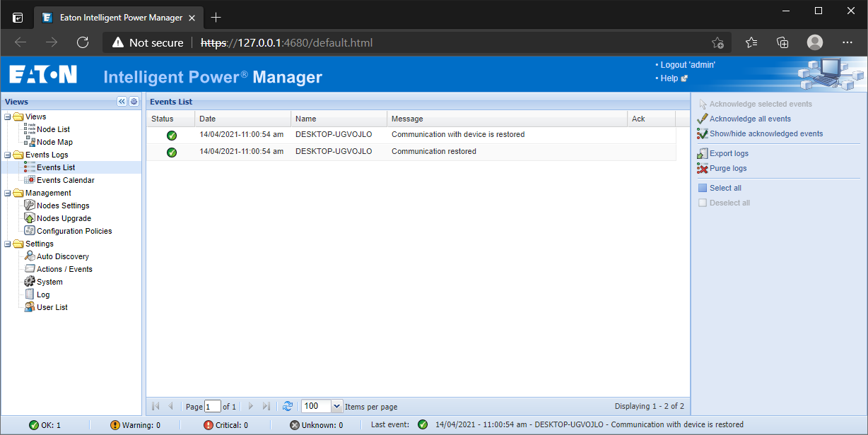Click the Purge logs red X icon
This screenshot has height=435, width=868.
(x=703, y=168)
